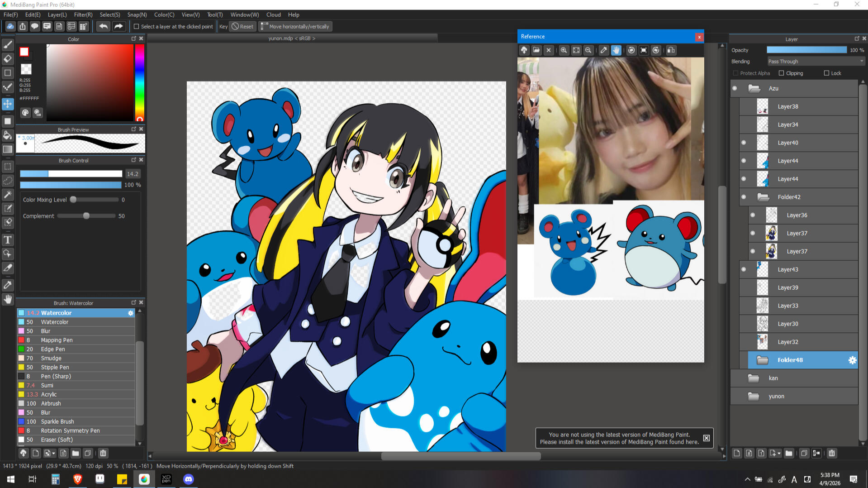Viewport: 868px width, 488px height.
Task: Open the Blending mode dropdown
Action: [816, 61]
